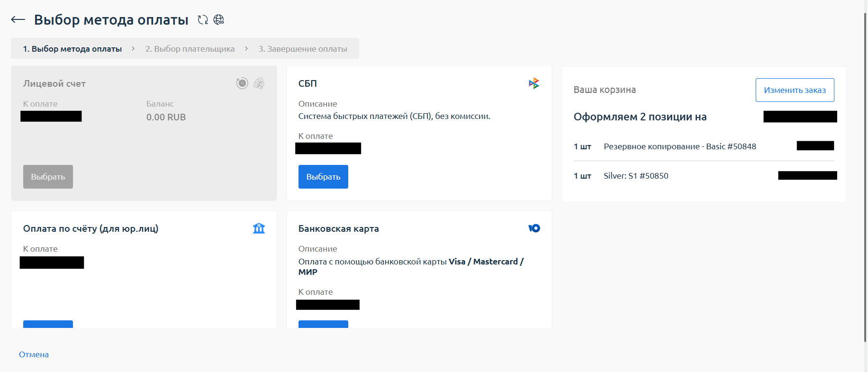Select the Банковская карта card title
Screen dimensions: 868x372
tap(338, 228)
